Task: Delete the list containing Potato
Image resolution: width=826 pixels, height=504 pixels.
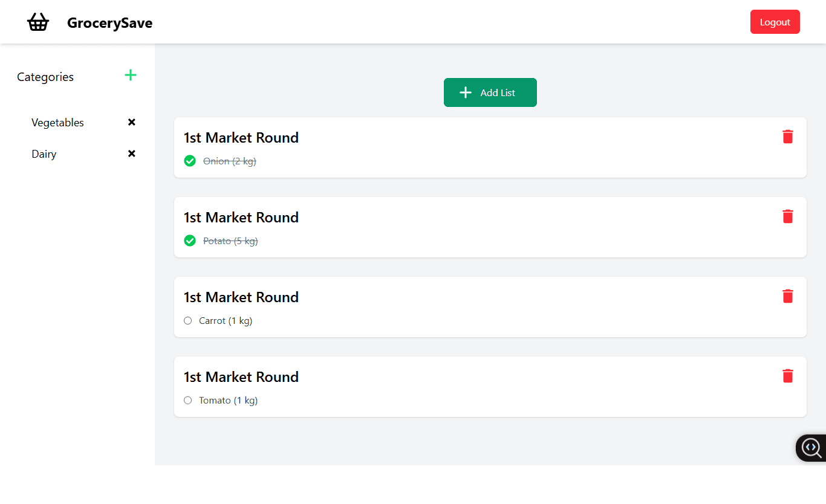Action: tap(787, 216)
